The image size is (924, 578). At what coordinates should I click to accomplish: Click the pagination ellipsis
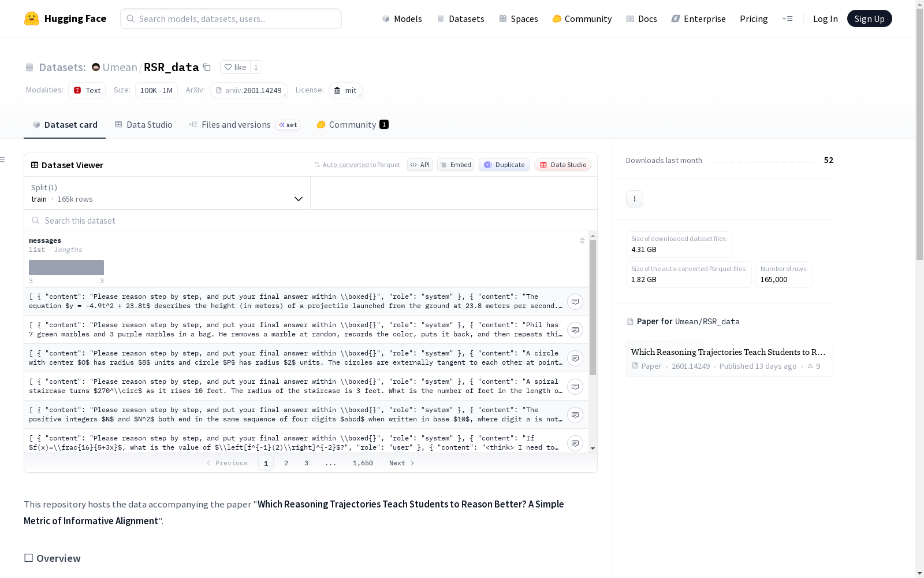click(x=330, y=463)
